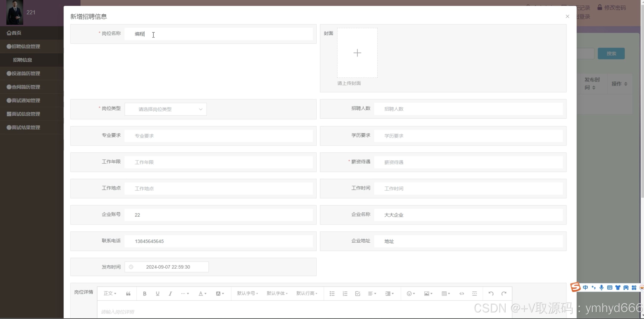
Task: Insert numbered list in editor
Action: (345, 294)
